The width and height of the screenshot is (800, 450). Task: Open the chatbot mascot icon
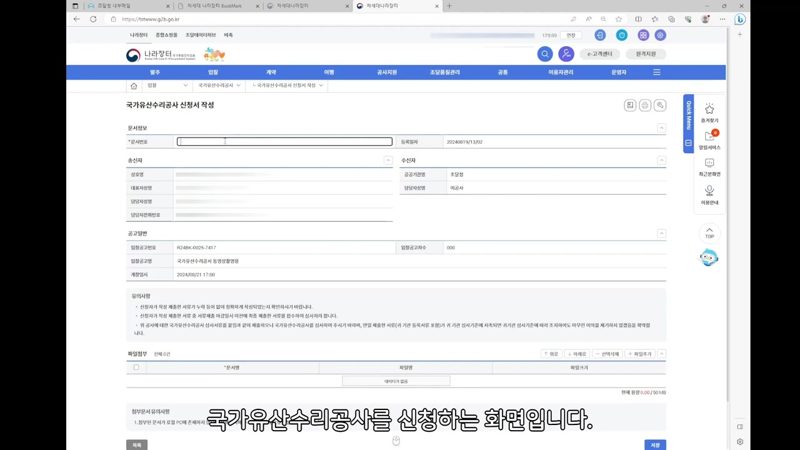tap(709, 258)
